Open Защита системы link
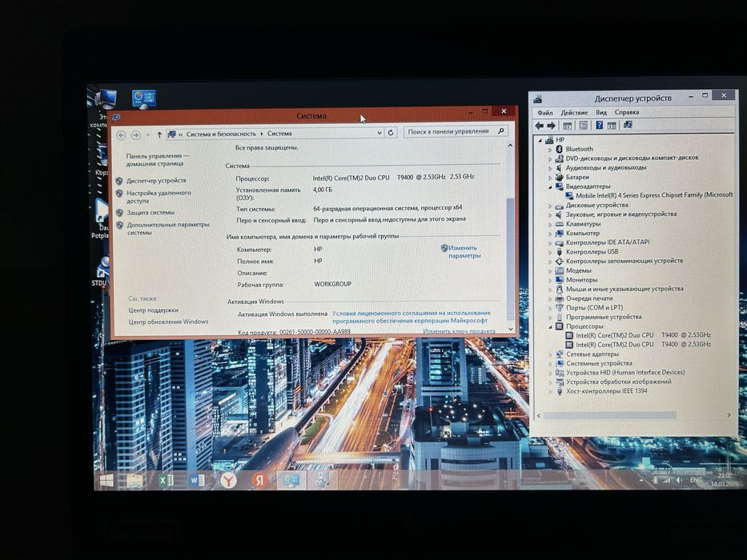Screen dimensions: 747x560 coord(151,212)
